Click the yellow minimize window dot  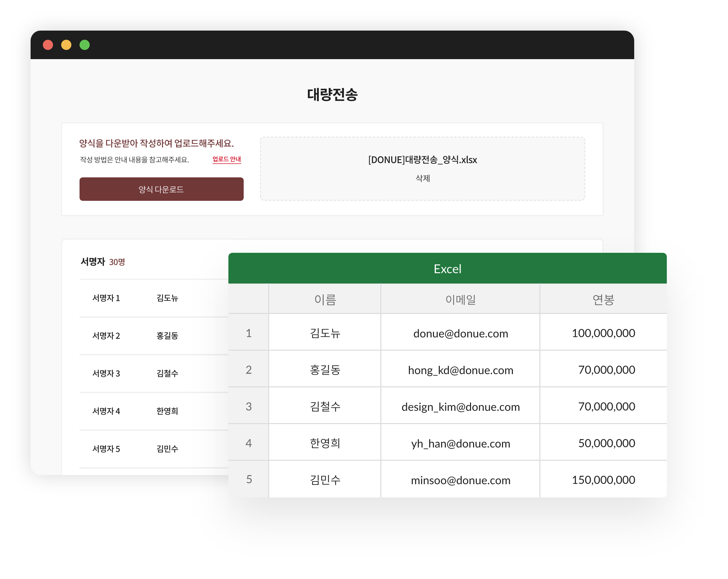tap(66, 45)
